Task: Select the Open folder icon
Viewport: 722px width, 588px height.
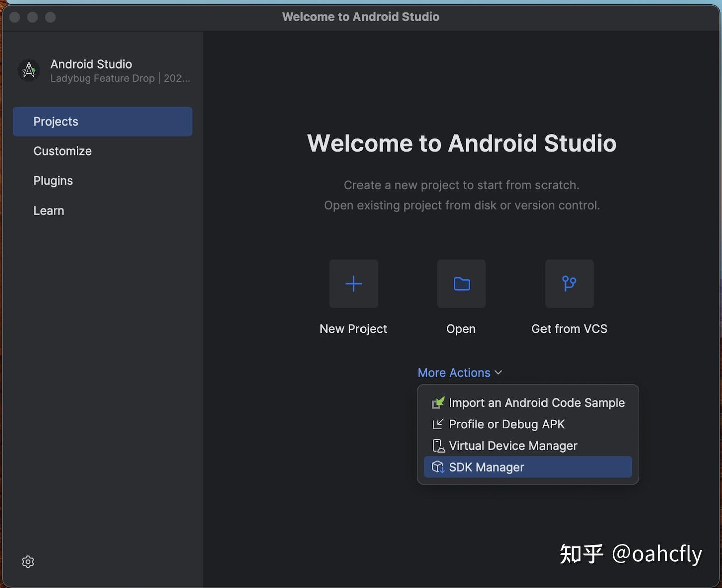Action: coord(461,284)
